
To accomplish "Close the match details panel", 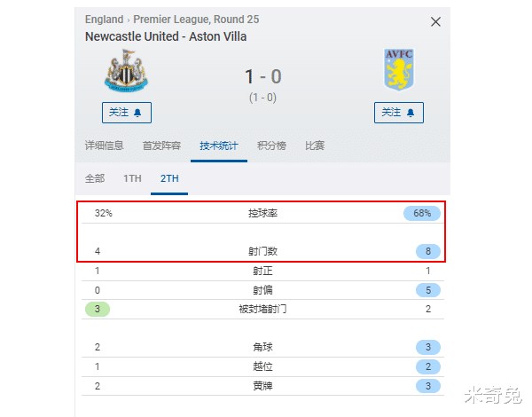I will tap(435, 21).
